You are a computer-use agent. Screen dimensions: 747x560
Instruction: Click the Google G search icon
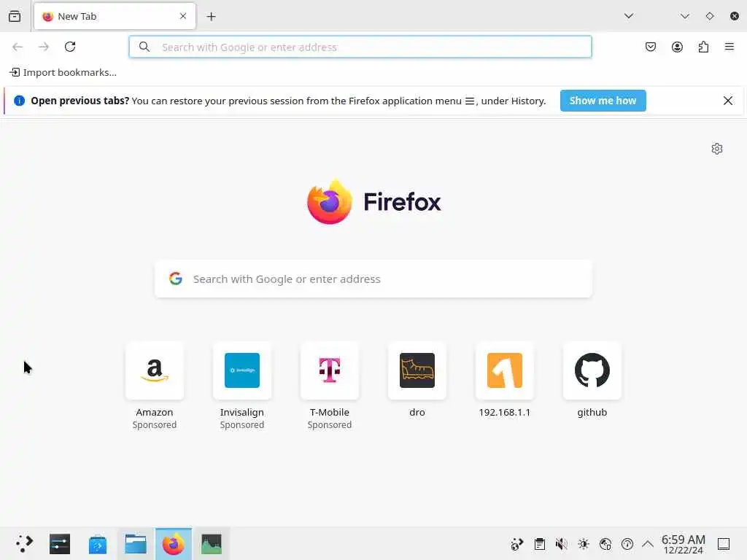coord(176,279)
